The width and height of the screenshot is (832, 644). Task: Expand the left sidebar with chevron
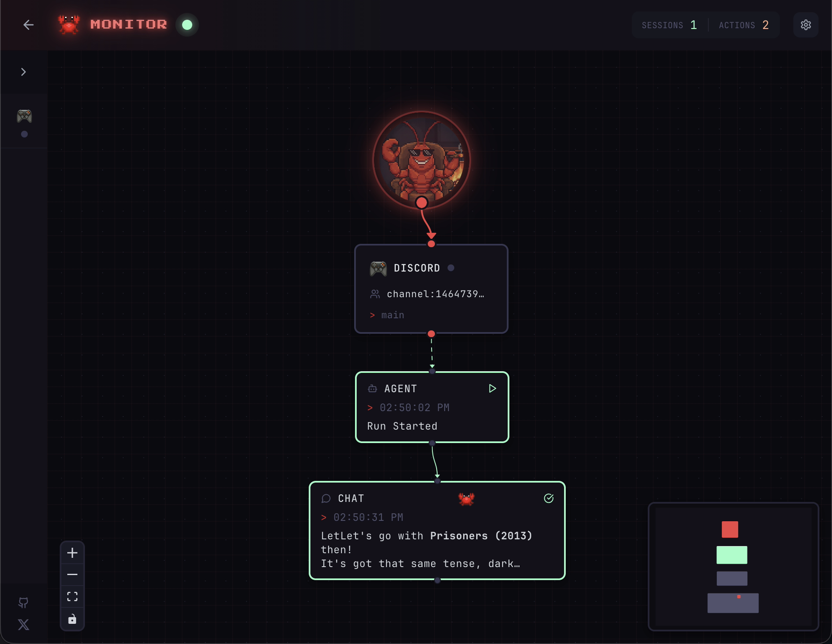(x=24, y=72)
